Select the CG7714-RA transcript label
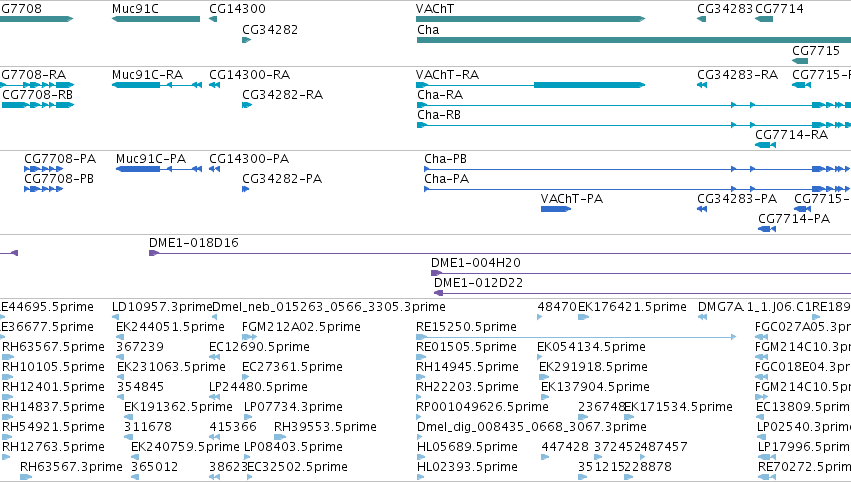The width and height of the screenshot is (851, 482). pyautogui.click(x=791, y=135)
